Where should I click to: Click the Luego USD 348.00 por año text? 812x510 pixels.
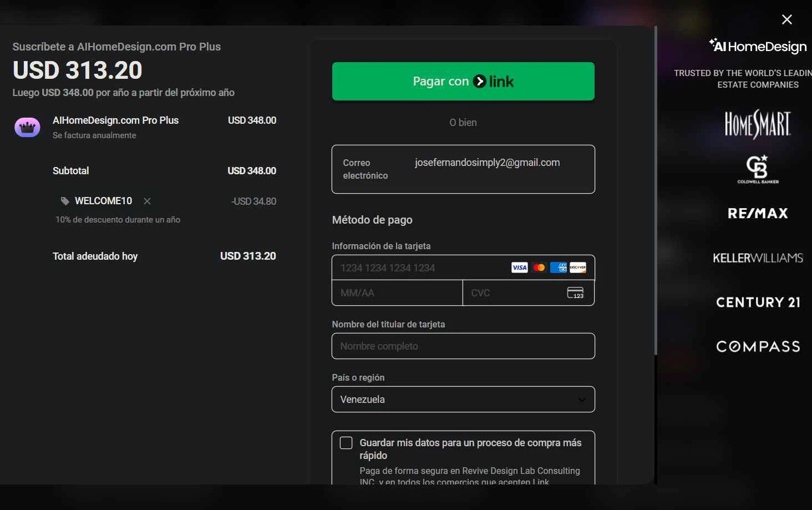[124, 92]
